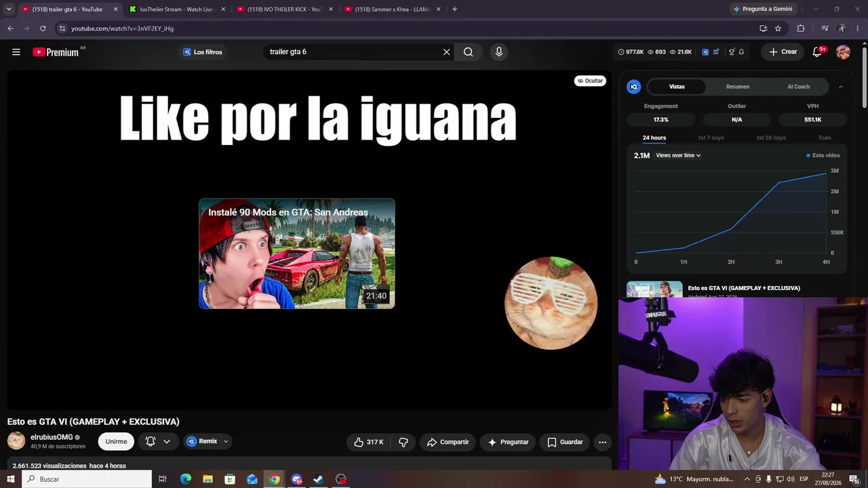Screen dimensions: 868x488
Task: Clear the search text with the X
Action: (446, 52)
